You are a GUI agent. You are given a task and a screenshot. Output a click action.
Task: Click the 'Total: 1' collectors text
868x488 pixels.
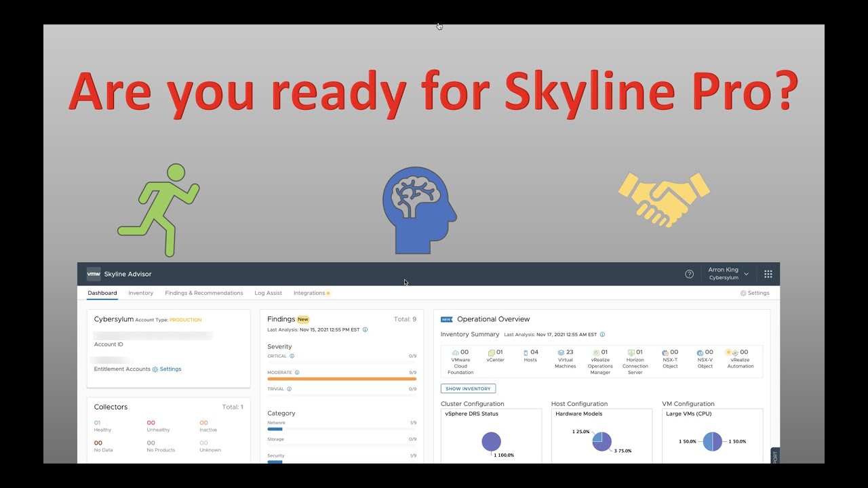point(233,407)
